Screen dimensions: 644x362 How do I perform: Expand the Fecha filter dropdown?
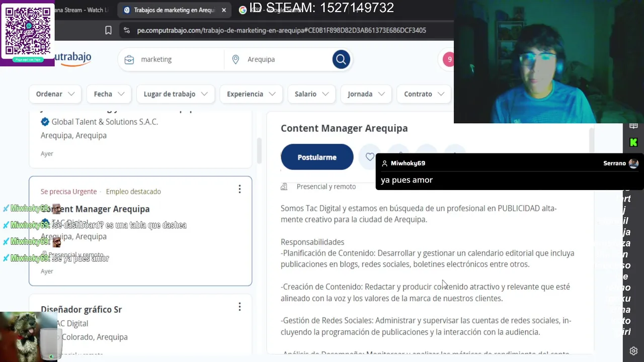(109, 94)
